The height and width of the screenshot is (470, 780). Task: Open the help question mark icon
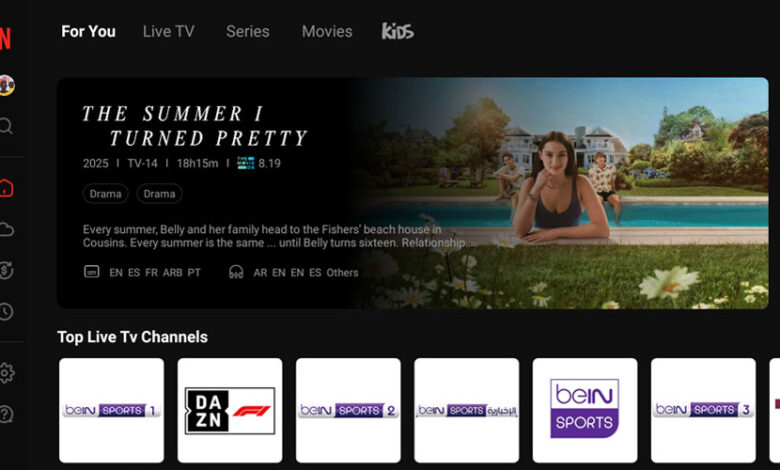click(x=6, y=414)
